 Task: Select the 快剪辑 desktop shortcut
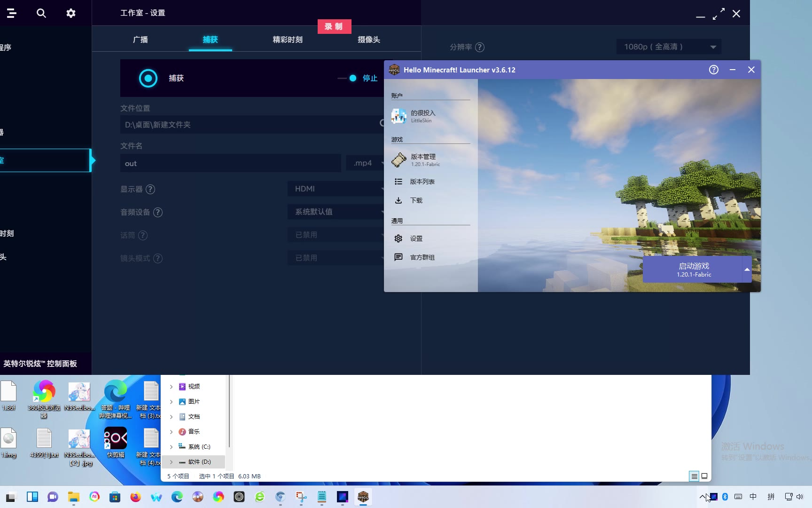coord(116,443)
